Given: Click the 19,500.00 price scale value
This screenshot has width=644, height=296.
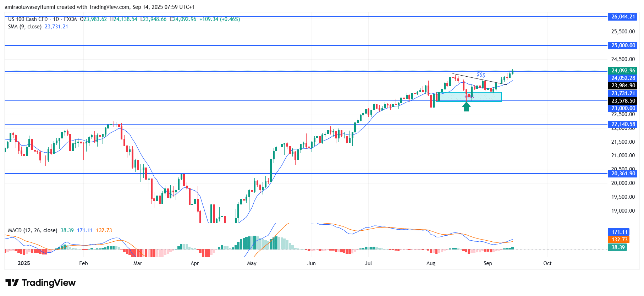Looking at the screenshot, I should pos(623,197).
